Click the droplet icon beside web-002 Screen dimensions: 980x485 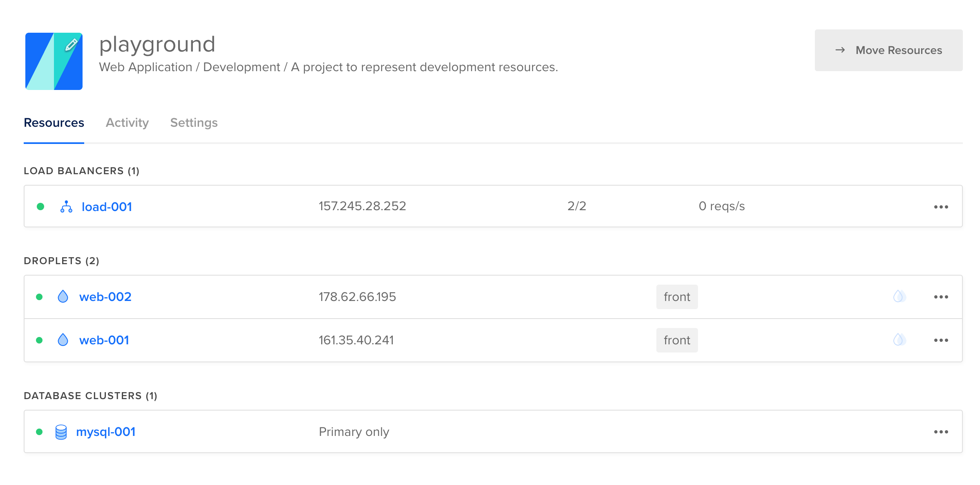click(63, 296)
